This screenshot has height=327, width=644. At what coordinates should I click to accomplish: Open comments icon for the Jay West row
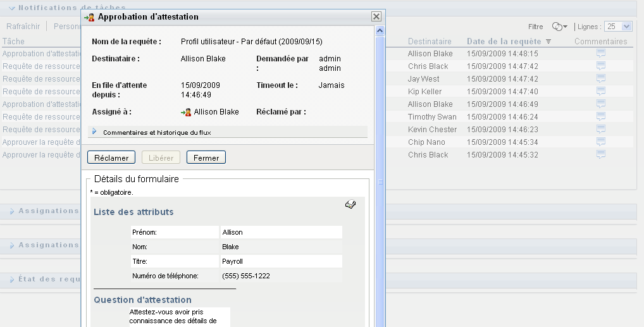(x=601, y=78)
